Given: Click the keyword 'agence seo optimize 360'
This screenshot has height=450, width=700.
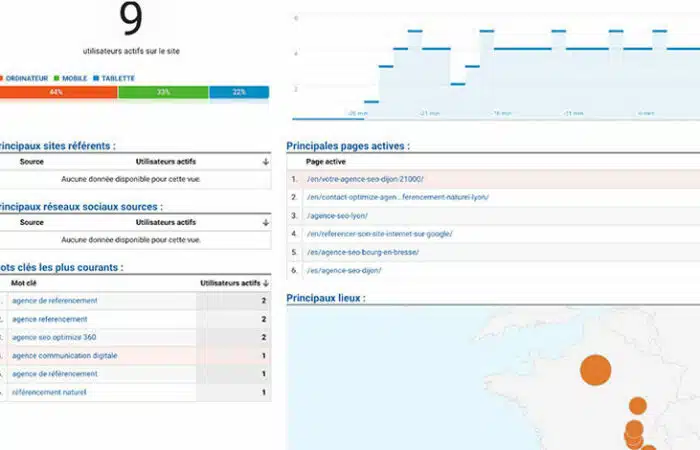Looking at the screenshot, I should tap(54, 337).
